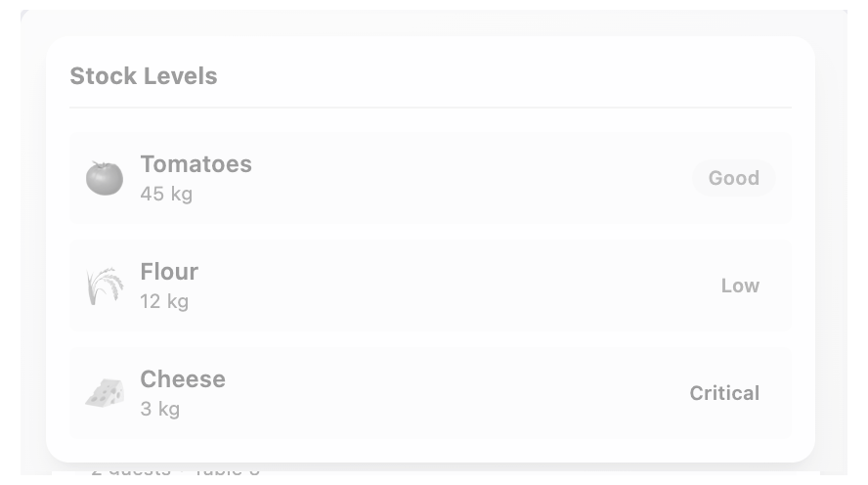
Task: Click the 12 kg quantity text
Action: point(164,301)
